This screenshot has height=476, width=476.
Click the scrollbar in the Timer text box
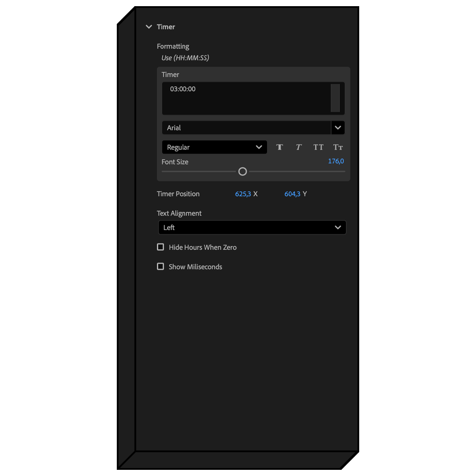(x=335, y=98)
